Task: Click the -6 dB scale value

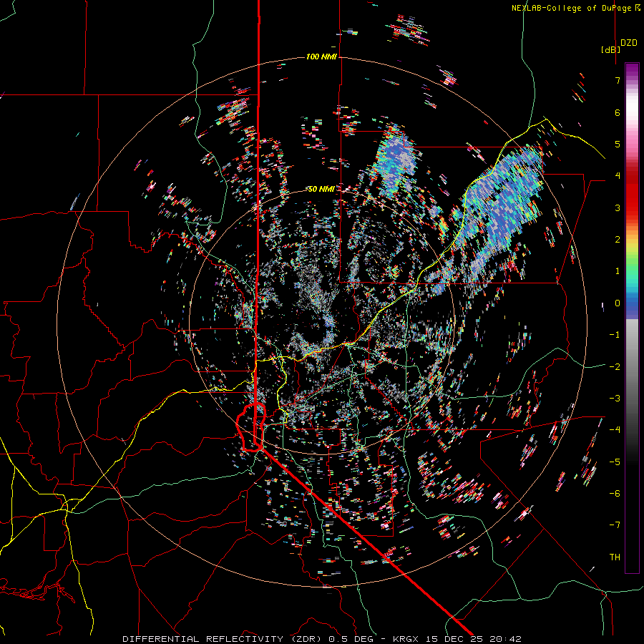Action: [x=615, y=493]
